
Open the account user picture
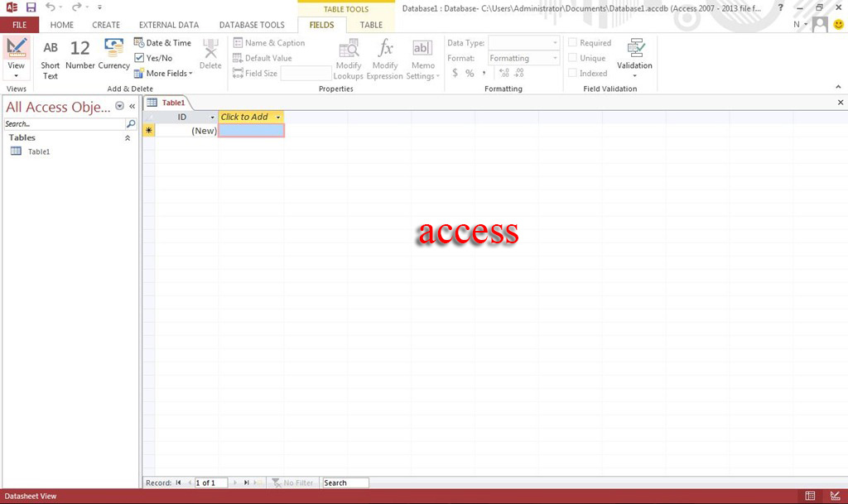coord(820,24)
